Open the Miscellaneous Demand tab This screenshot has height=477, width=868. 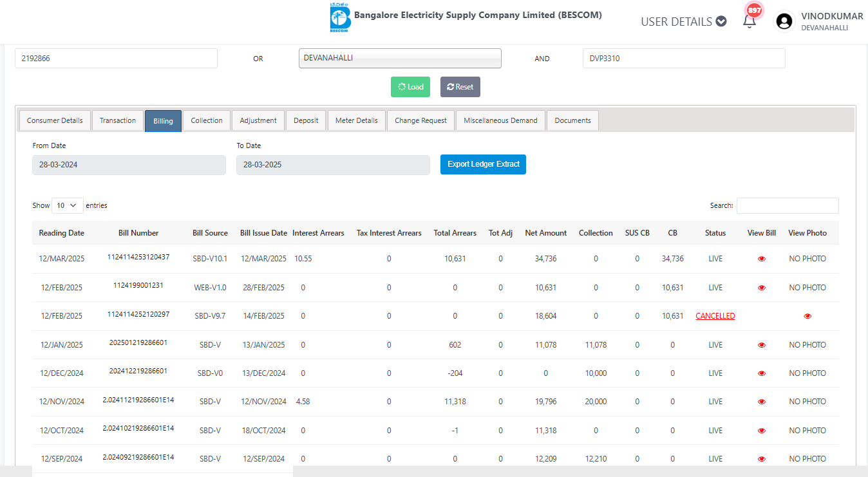(x=500, y=120)
